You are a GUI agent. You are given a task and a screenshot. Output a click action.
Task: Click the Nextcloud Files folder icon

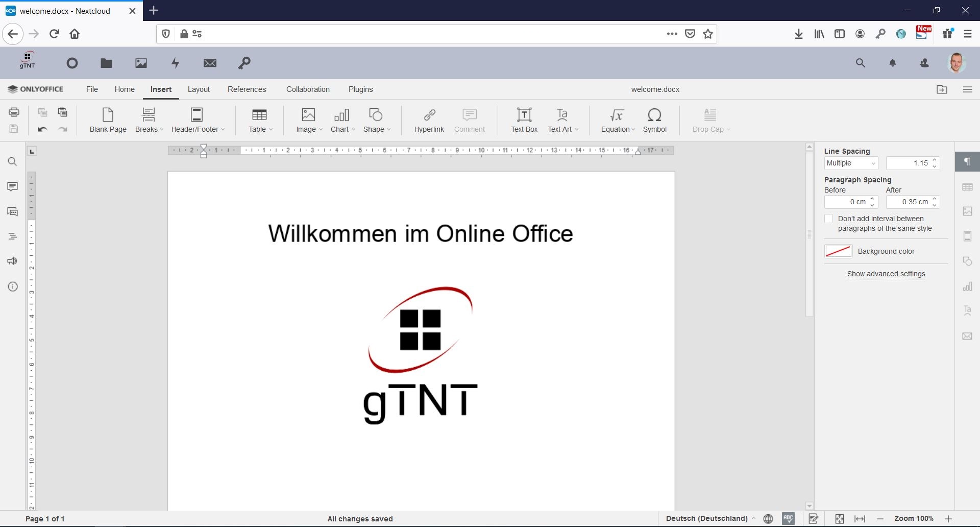[x=106, y=63]
